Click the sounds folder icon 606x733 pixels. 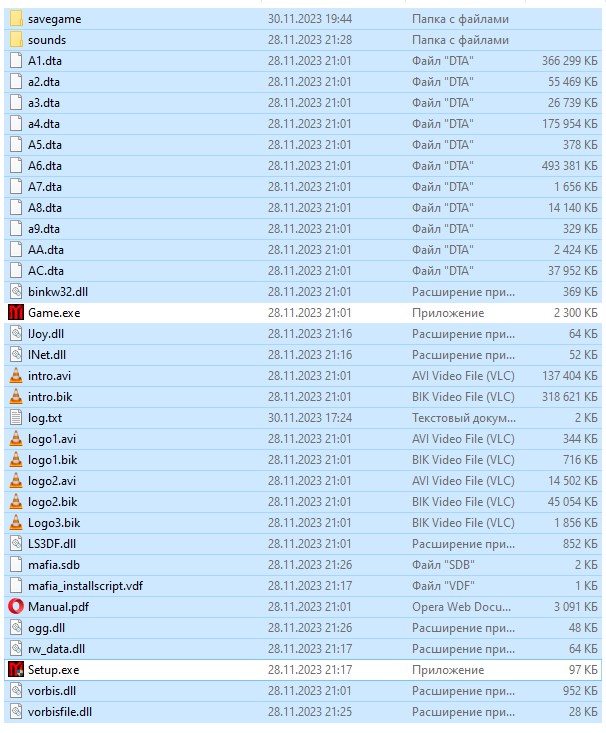[16, 40]
